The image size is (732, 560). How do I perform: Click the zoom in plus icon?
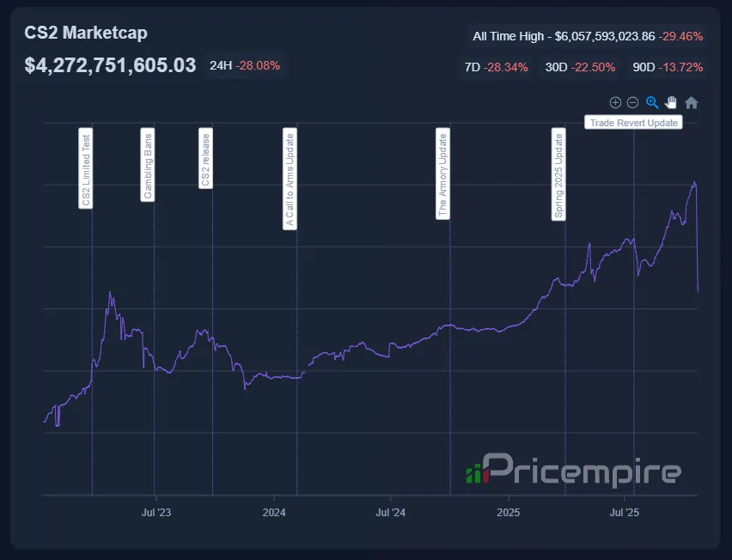[615, 103]
